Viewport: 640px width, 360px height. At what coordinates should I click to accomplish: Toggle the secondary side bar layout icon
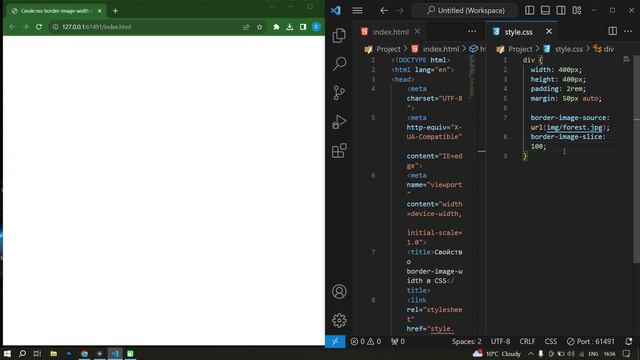tap(561, 10)
